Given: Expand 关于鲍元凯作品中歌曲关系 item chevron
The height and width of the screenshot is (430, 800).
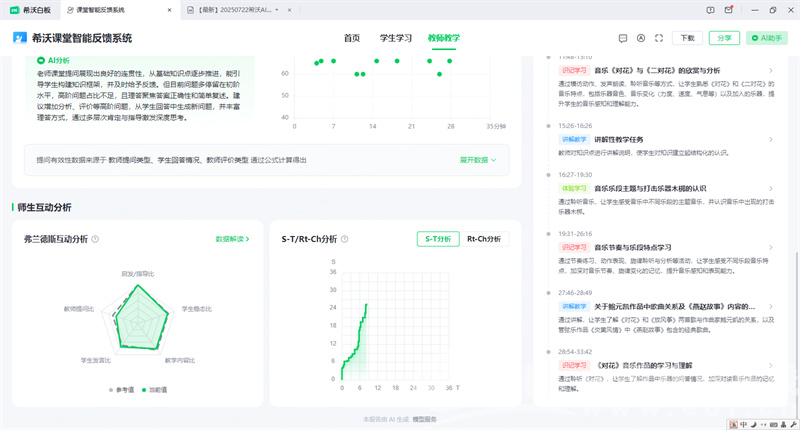Looking at the screenshot, I should tap(770, 307).
